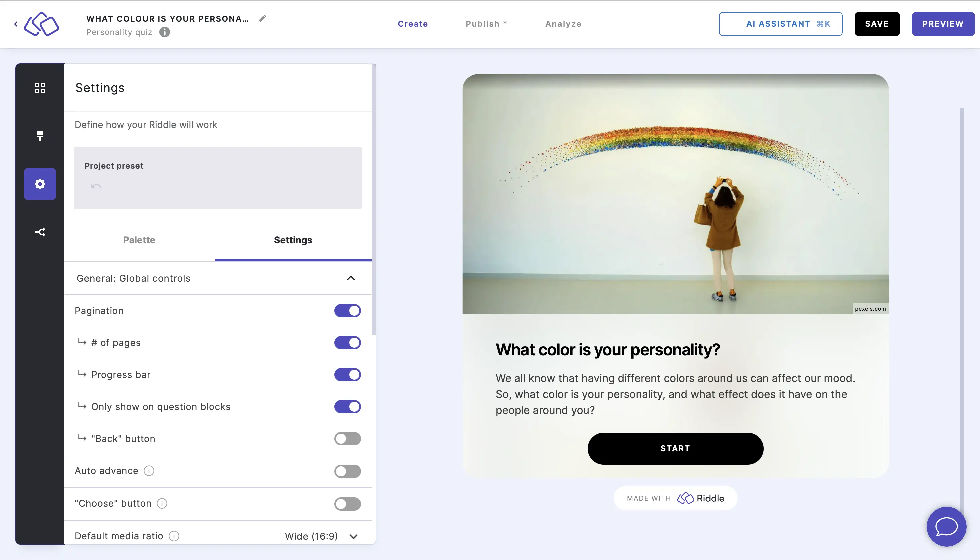Viewport: 980px width, 560px height.
Task: Switch to the Palette tab
Action: click(139, 240)
